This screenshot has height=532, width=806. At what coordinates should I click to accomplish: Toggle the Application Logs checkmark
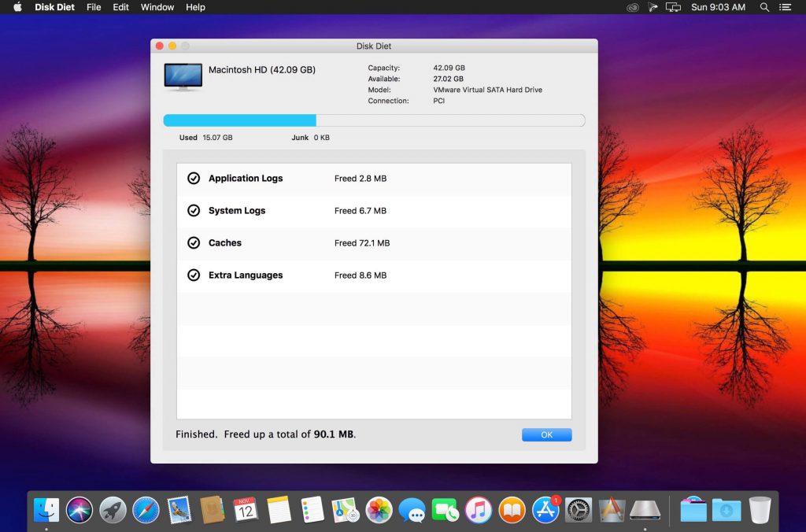click(194, 179)
